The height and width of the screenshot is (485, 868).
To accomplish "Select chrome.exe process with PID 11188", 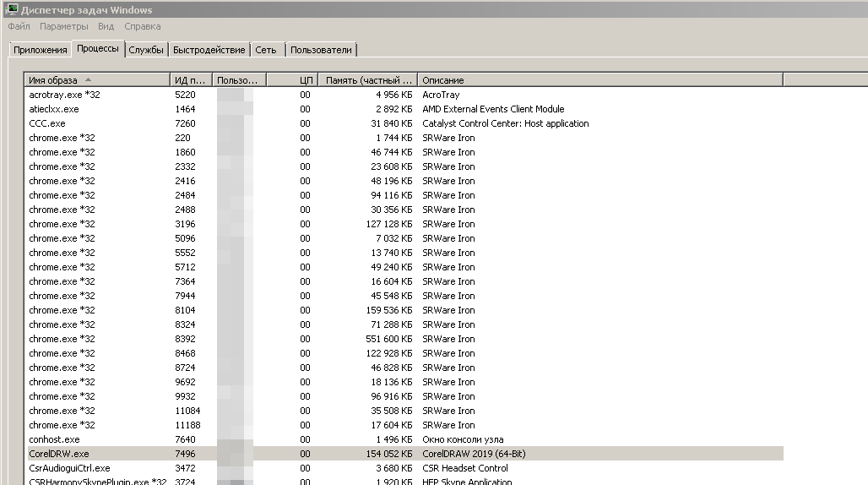I will tap(405, 426).
